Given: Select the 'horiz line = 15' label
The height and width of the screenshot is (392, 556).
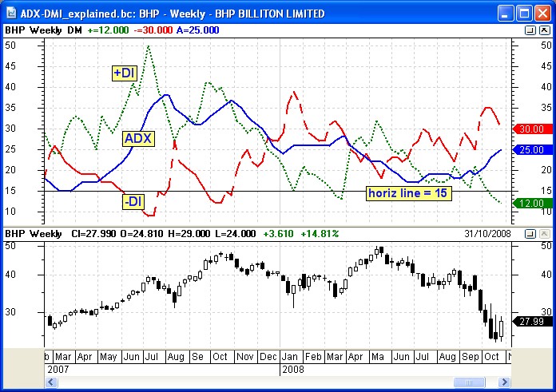Looking at the screenshot, I should click(x=409, y=193).
